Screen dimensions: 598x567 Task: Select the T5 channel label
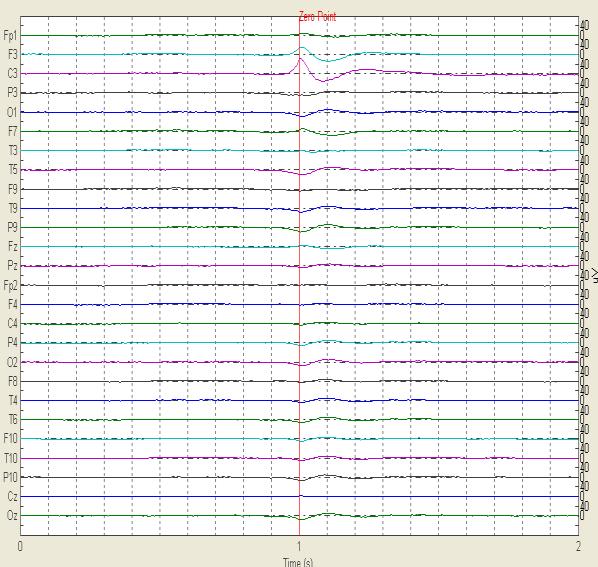coord(13,170)
